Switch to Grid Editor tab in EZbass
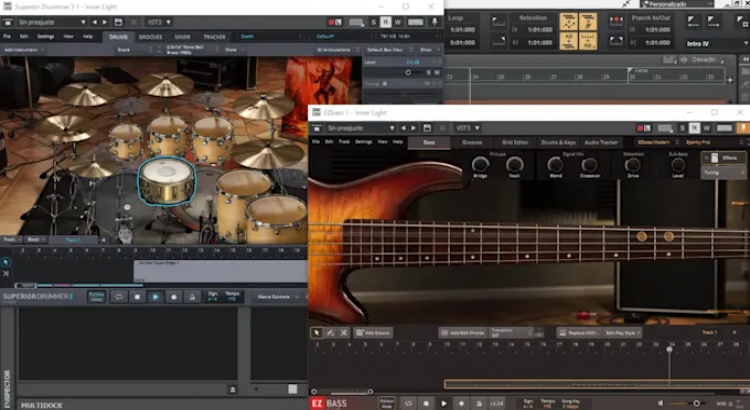 point(515,143)
